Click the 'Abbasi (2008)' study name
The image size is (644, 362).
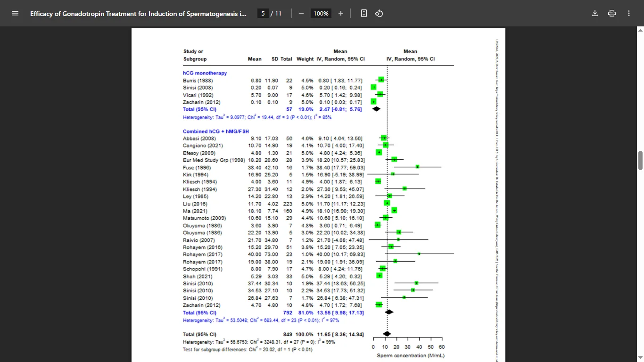pyautogui.click(x=199, y=139)
